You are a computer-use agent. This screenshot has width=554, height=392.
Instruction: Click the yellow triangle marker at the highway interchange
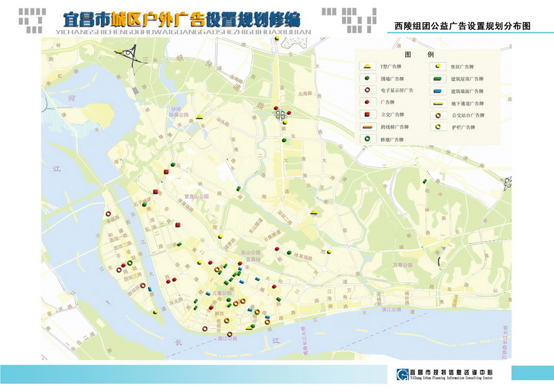[120, 52]
